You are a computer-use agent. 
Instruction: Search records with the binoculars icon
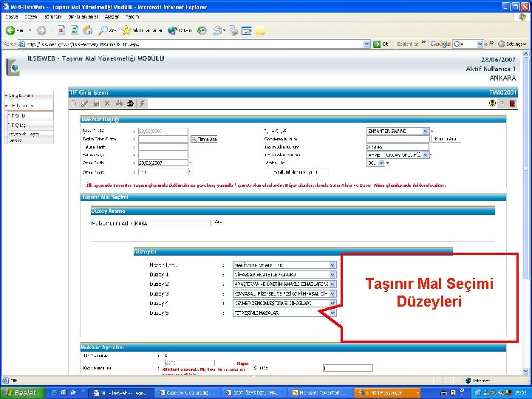119,103
